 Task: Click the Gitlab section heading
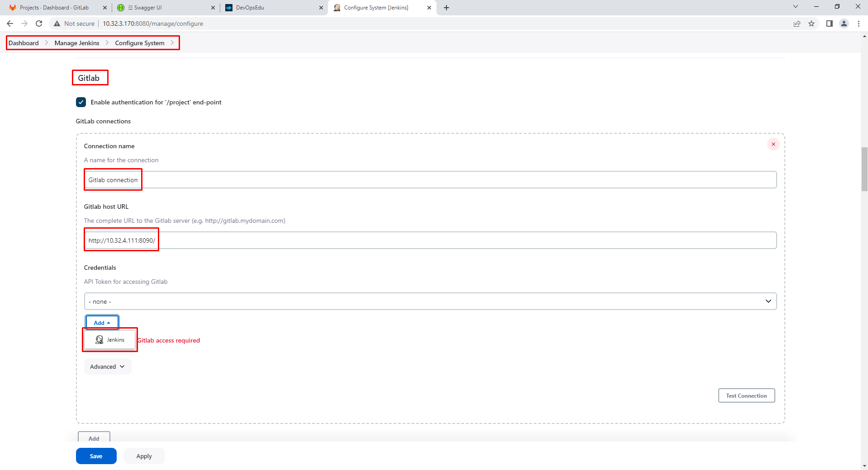tap(89, 78)
